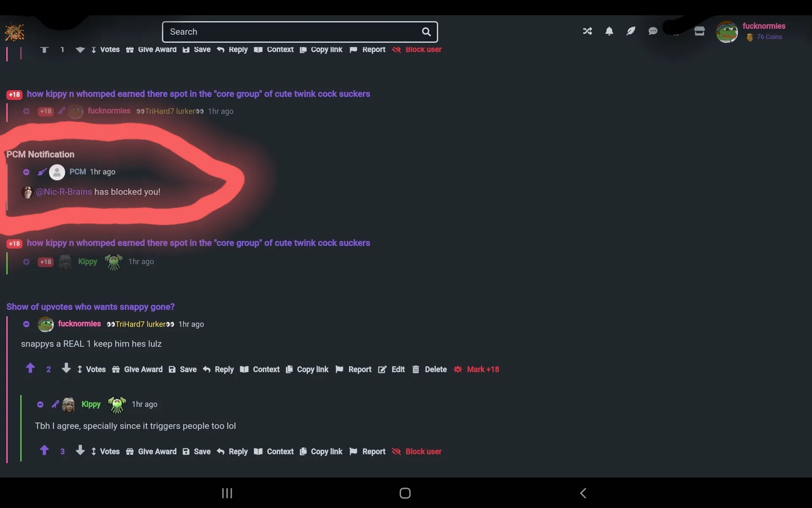The image size is (812, 508).
Task: Click the downvote arrow on snappys comment
Action: (x=66, y=369)
